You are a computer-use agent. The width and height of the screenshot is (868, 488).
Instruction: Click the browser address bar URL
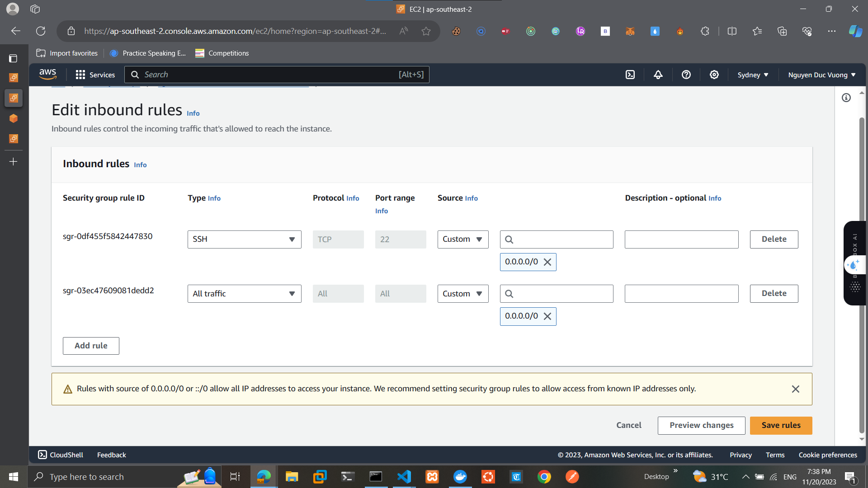point(235,31)
